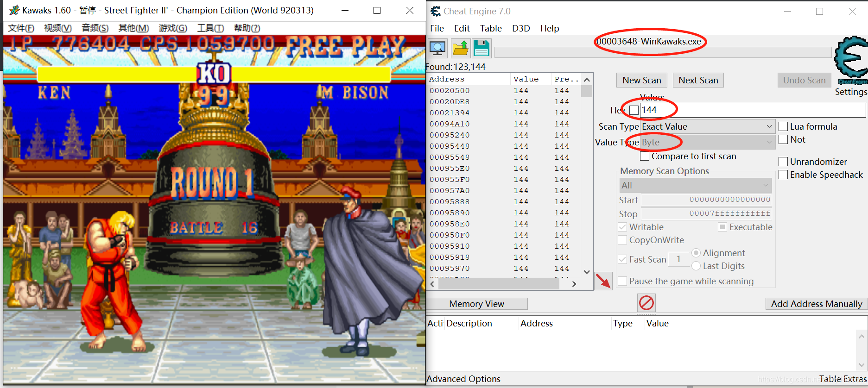The width and height of the screenshot is (868, 388).
Task: Open the D3D menu
Action: coord(521,28)
